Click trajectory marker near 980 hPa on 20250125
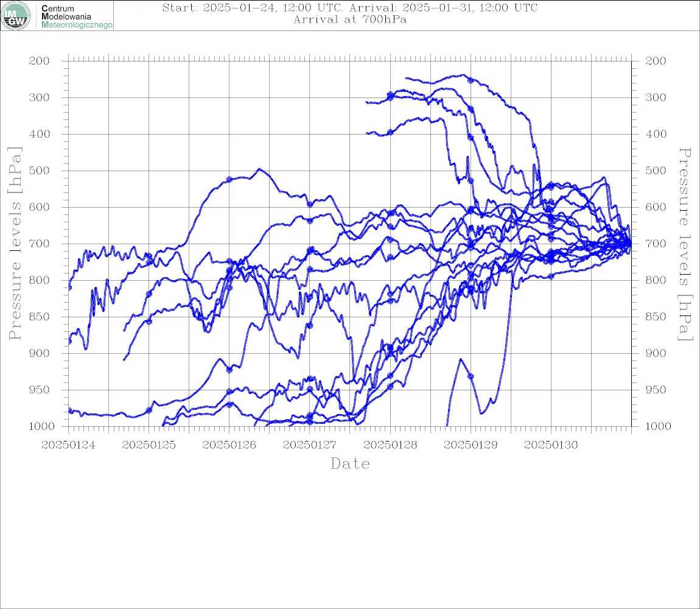Screen dimensions: 700x609 [149, 410]
